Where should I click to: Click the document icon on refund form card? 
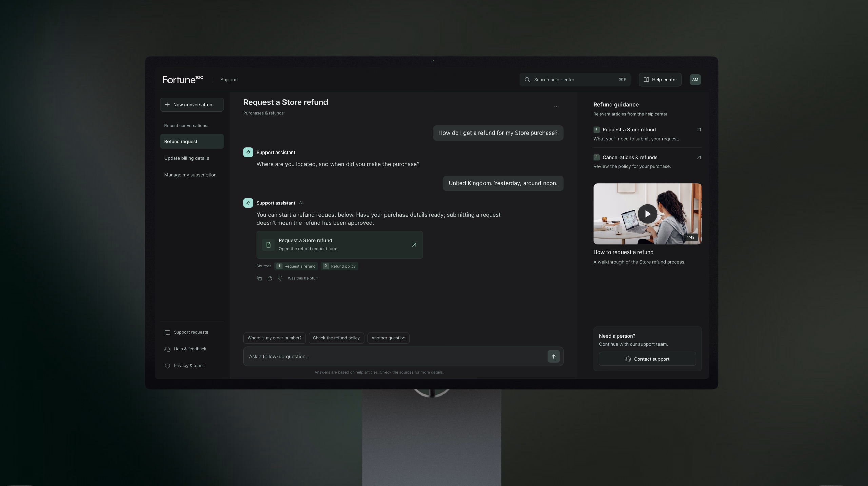tap(268, 245)
